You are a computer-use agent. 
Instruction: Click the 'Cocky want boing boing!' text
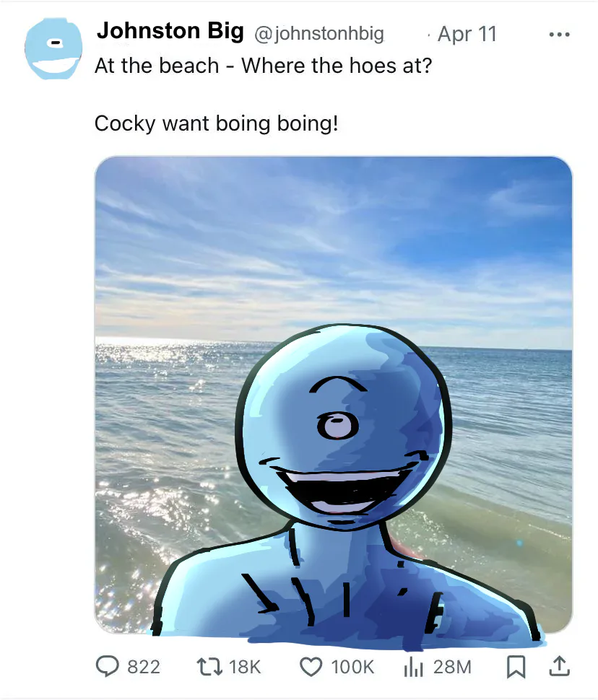[x=217, y=123]
